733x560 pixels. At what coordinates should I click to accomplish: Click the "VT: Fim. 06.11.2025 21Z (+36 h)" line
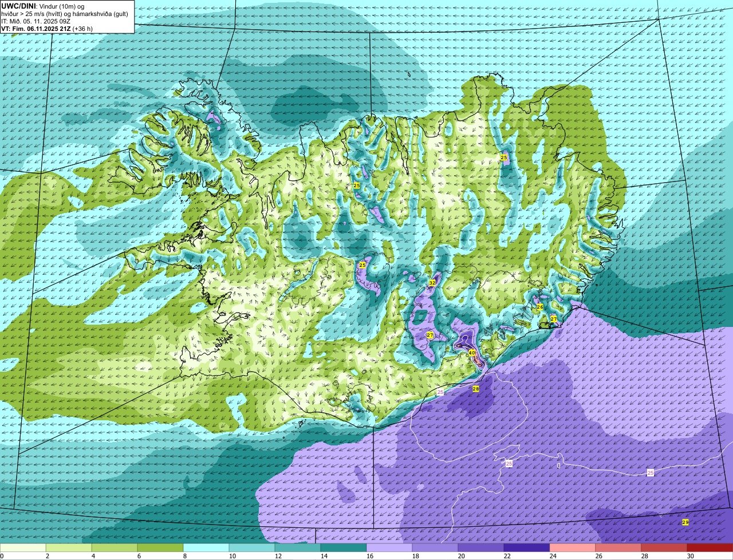click(x=47, y=28)
